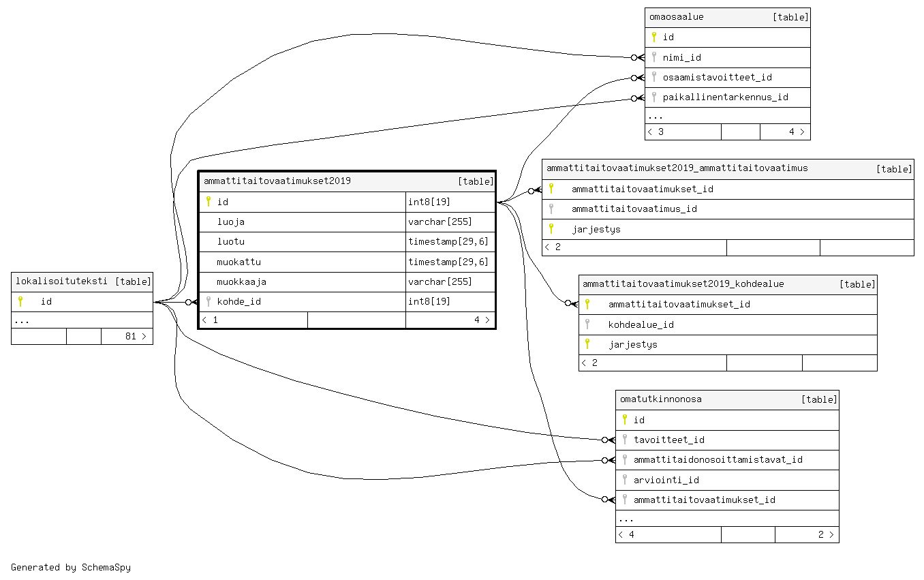924x580 pixels.
Task: Click the yellow key icon in lokalisoituteksti table
Action: pyautogui.click(x=20, y=301)
